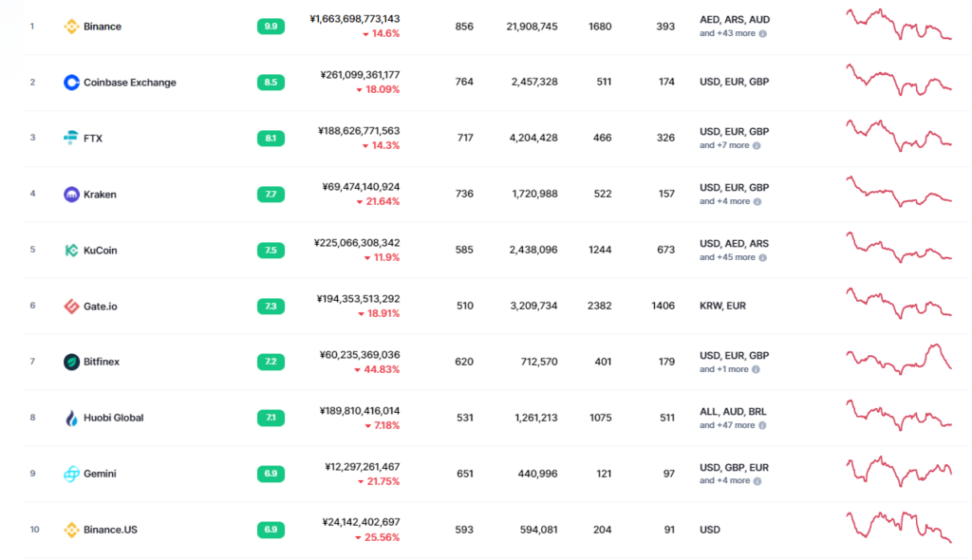The image size is (972, 560).
Task: Click the Gate.io volume sparkline chart
Action: [x=899, y=304]
